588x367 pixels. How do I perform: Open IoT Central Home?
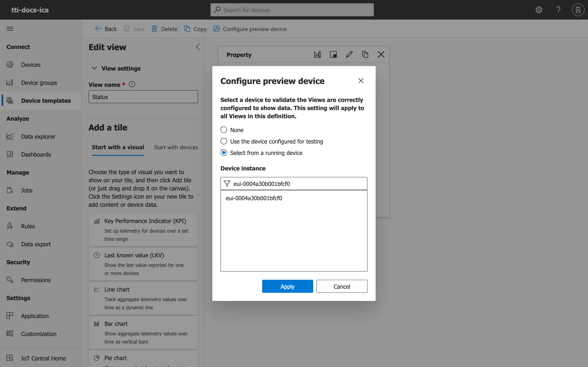(x=43, y=358)
